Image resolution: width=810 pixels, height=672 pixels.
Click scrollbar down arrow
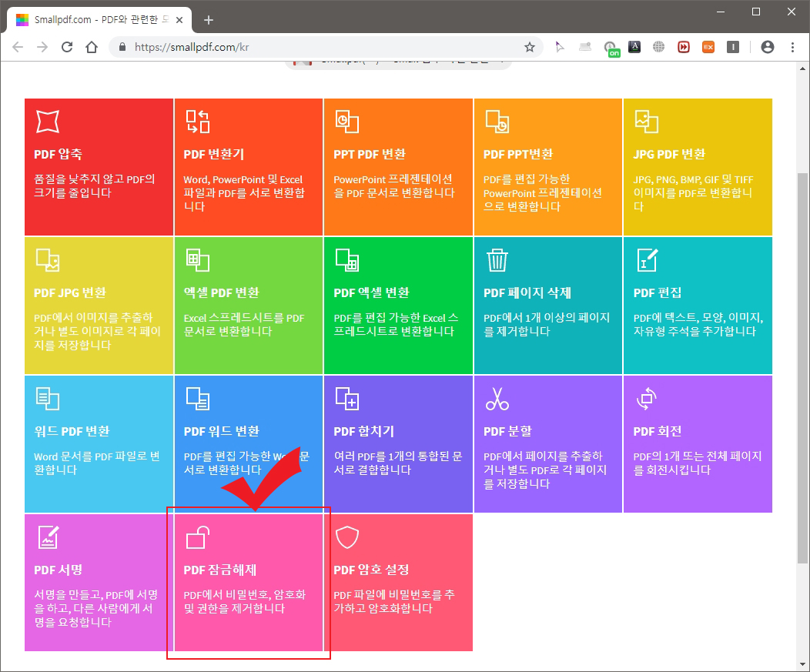[x=802, y=665]
